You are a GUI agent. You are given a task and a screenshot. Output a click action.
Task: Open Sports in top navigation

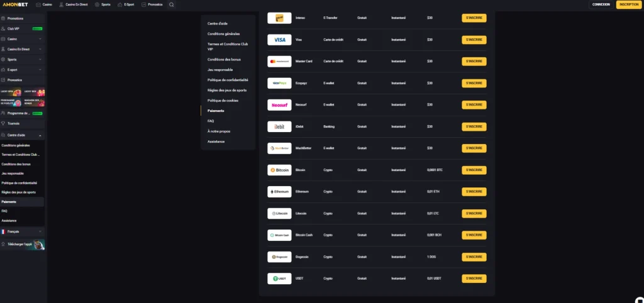pyautogui.click(x=103, y=4)
